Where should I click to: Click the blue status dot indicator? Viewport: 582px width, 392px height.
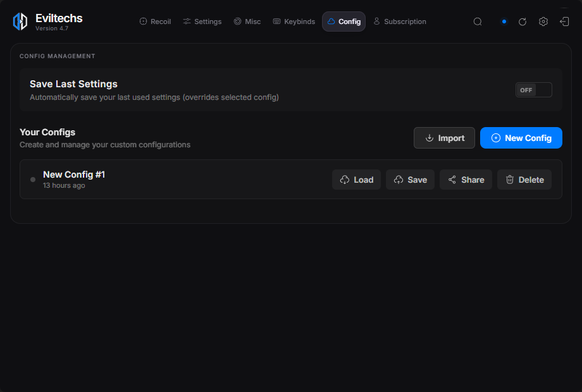(504, 21)
